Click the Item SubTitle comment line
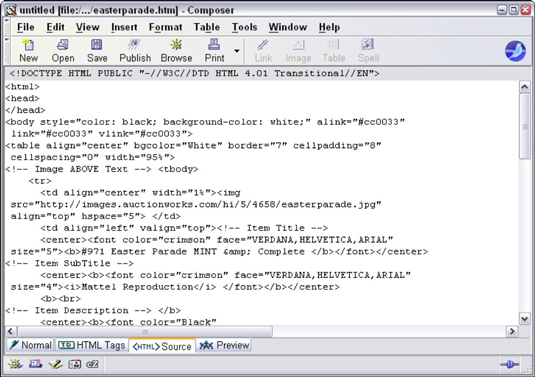The height and width of the screenshot is (377, 535). (70, 263)
